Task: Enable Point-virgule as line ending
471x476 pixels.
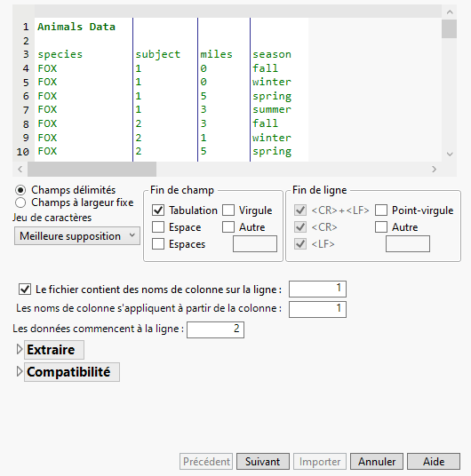Action: (381, 210)
